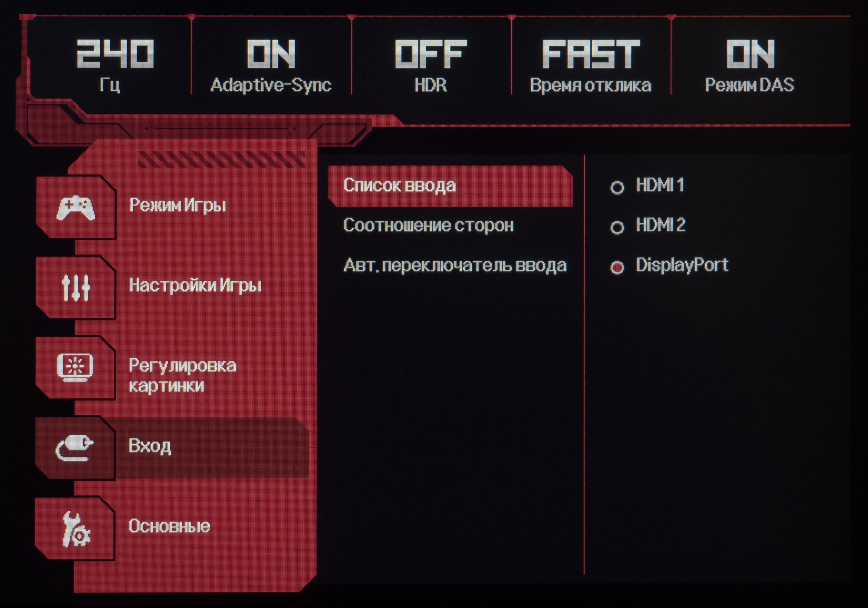Select the HDMI 1 radio button
868x608 pixels.
(617, 188)
